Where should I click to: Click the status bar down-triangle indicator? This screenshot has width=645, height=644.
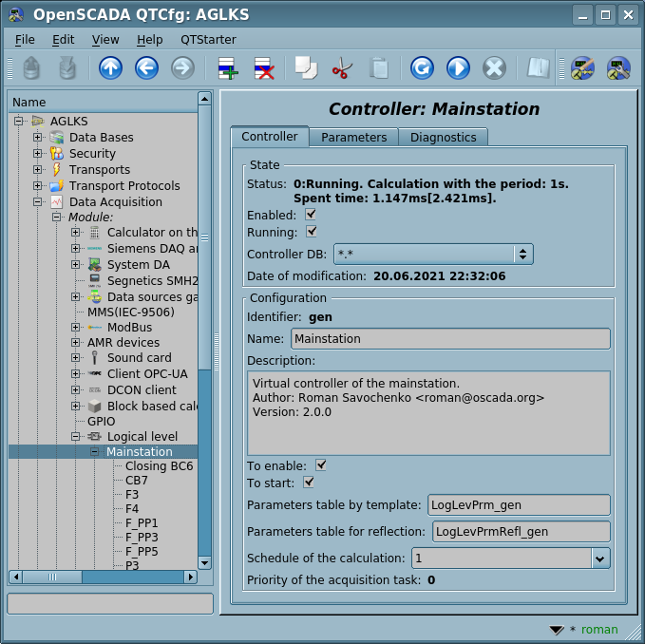click(556, 630)
